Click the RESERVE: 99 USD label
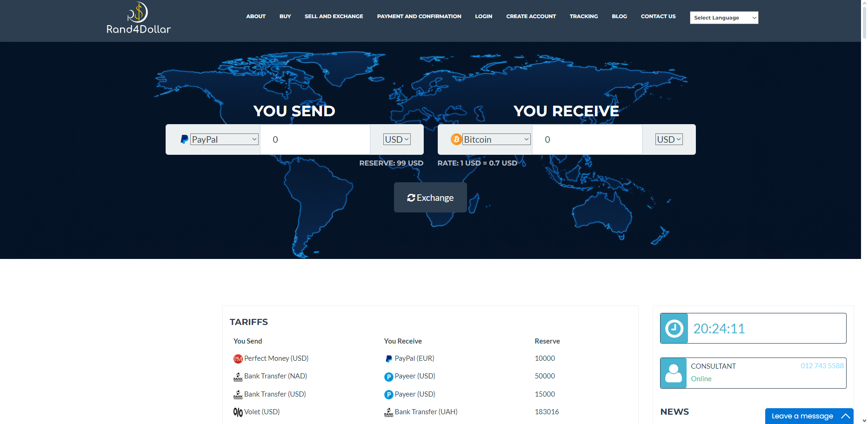Image resolution: width=868 pixels, height=424 pixels. pos(391,163)
